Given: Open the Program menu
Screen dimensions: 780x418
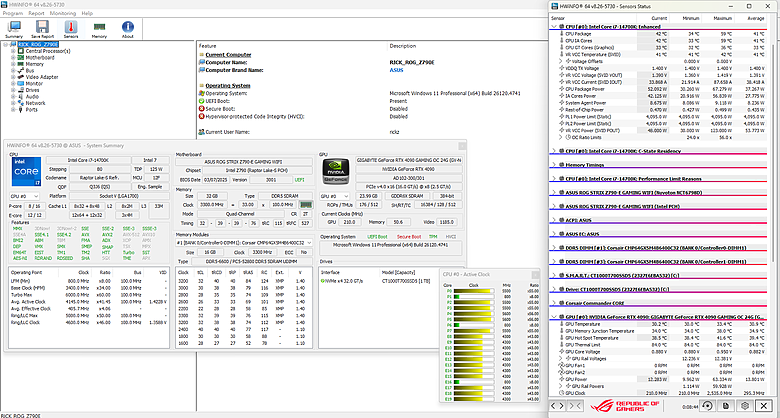Looking at the screenshot, I should [12, 13].
